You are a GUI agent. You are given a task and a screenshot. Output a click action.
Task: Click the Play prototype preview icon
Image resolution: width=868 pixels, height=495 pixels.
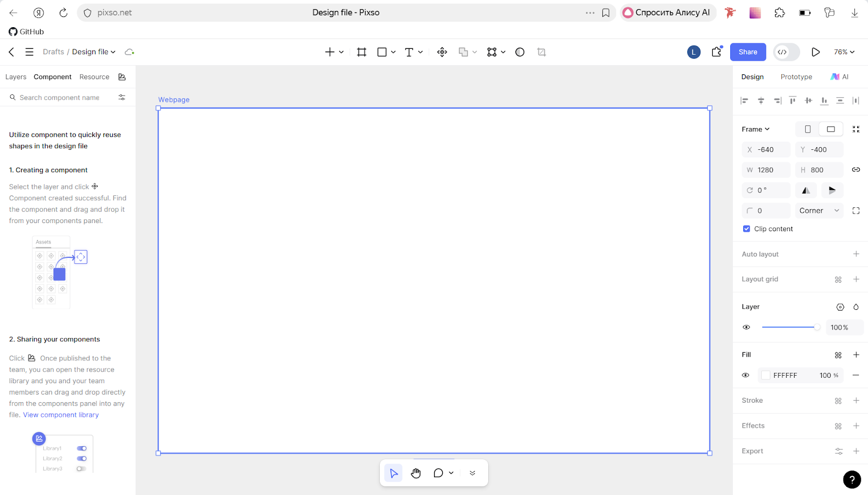[815, 52]
